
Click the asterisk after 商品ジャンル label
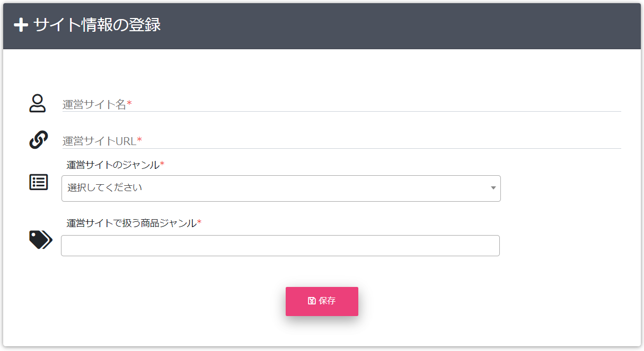199,222
